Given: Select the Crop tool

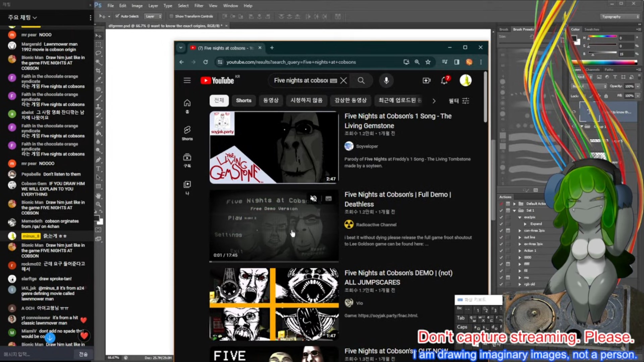Looking at the screenshot, I should pyautogui.click(x=98, y=71).
